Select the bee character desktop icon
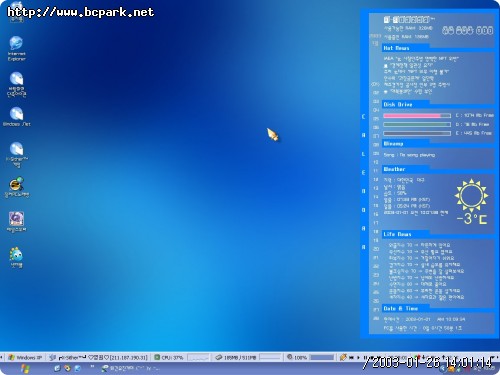This screenshot has width=500, height=375. click(x=16, y=187)
